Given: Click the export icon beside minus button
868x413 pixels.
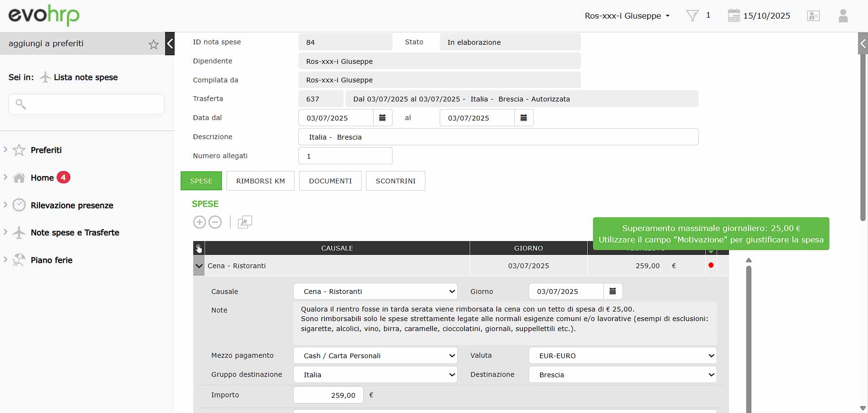Looking at the screenshot, I should pyautogui.click(x=245, y=222).
